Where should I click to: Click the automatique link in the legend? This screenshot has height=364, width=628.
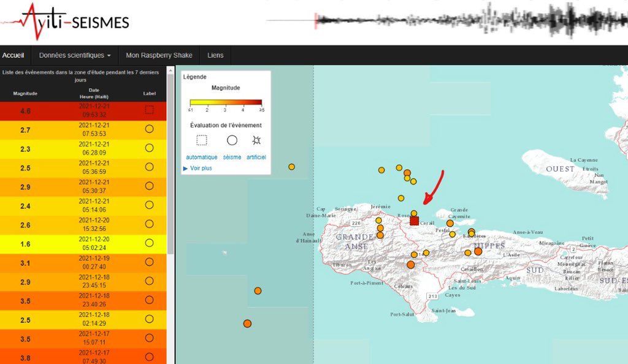[x=201, y=157]
